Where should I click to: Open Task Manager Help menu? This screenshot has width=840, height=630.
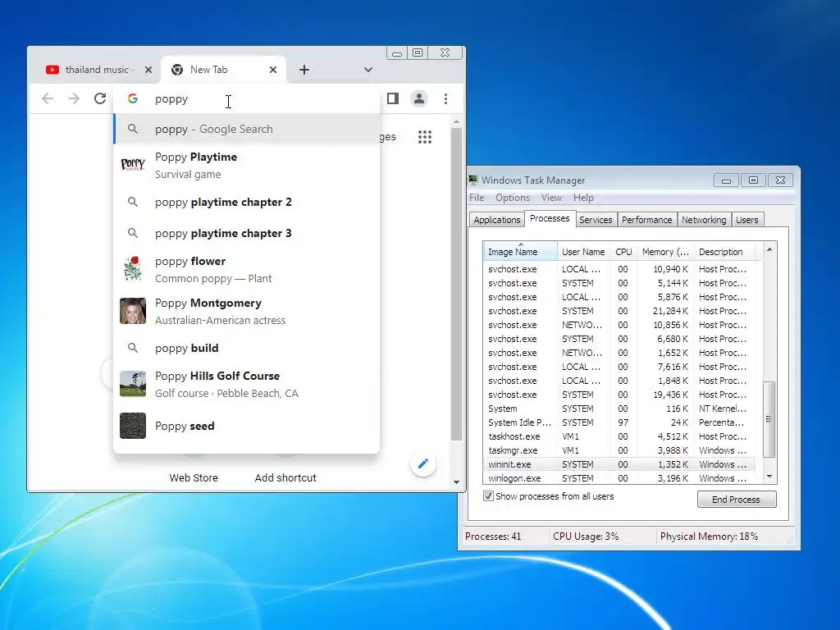point(583,198)
